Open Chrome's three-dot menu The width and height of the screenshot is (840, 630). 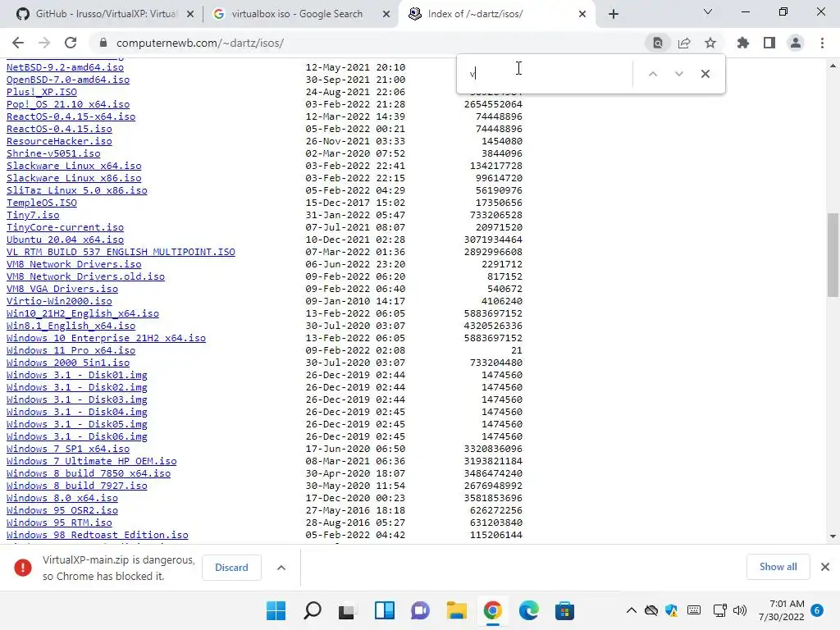822,43
